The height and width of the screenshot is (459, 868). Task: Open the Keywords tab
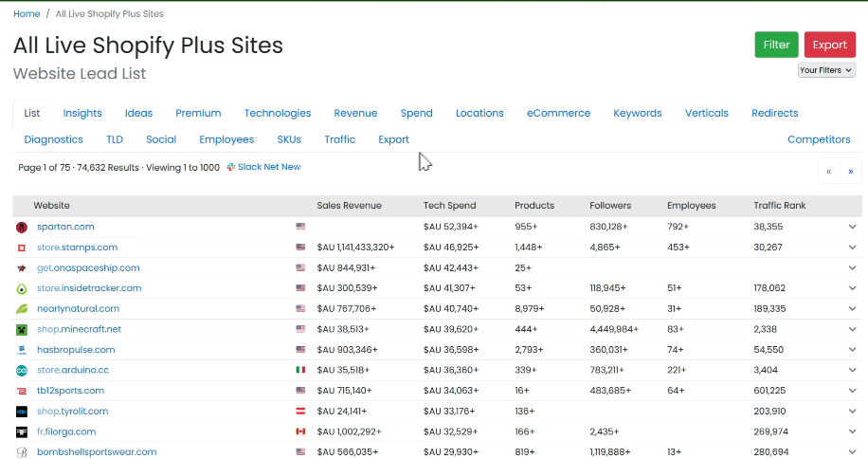pyautogui.click(x=637, y=113)
